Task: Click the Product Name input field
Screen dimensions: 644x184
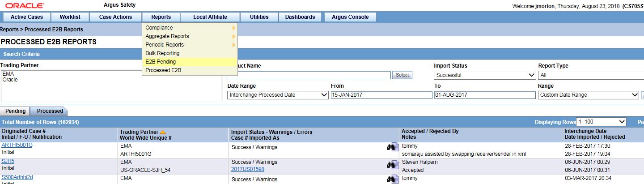Action: [309, 75]
